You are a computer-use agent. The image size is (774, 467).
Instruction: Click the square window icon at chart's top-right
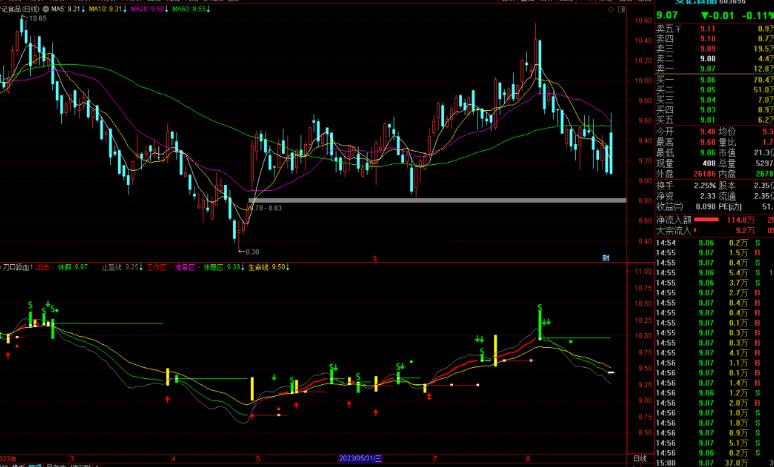coord(621,9)
